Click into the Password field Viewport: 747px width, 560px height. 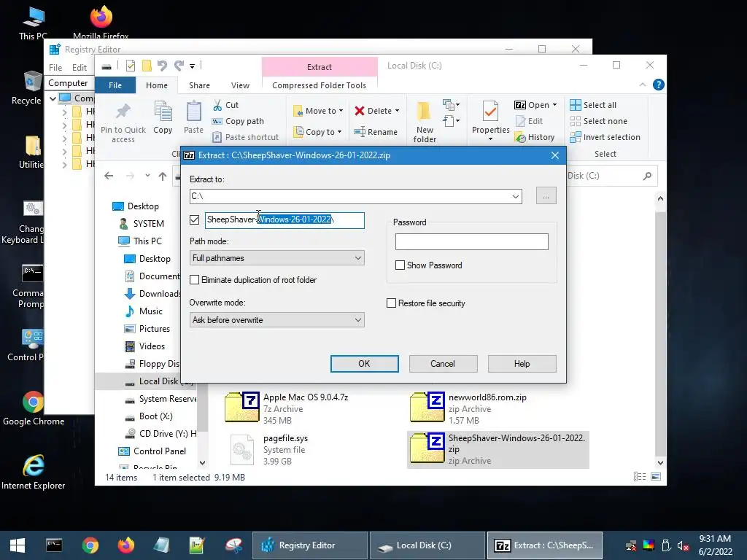click(472, 242)
